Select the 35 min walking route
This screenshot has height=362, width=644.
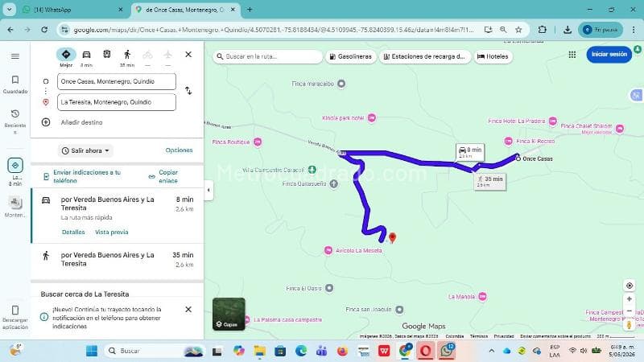[x=117, y=259]
